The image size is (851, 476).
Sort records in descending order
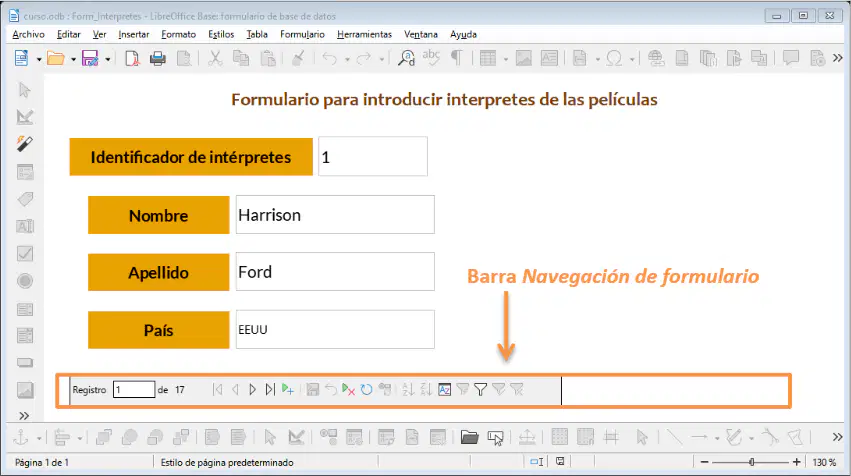point(426,390)
